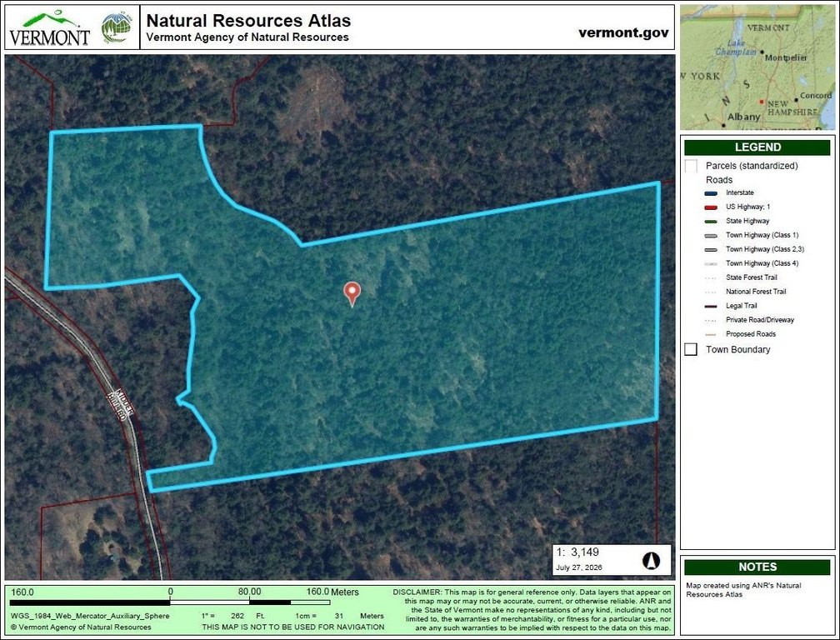Viewport: 840px width, 640px height.
Task: Click the LEGEND panel header
Action: (x=757, y=147)
